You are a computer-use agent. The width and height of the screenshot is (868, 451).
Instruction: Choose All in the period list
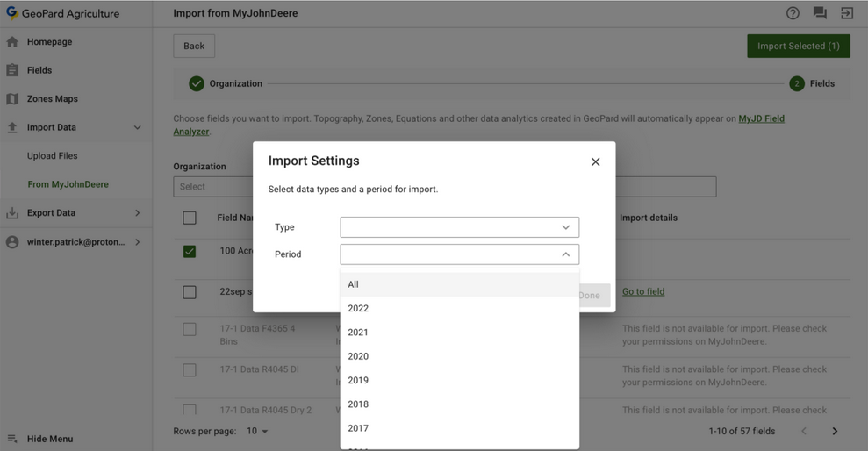pos(353,284)
